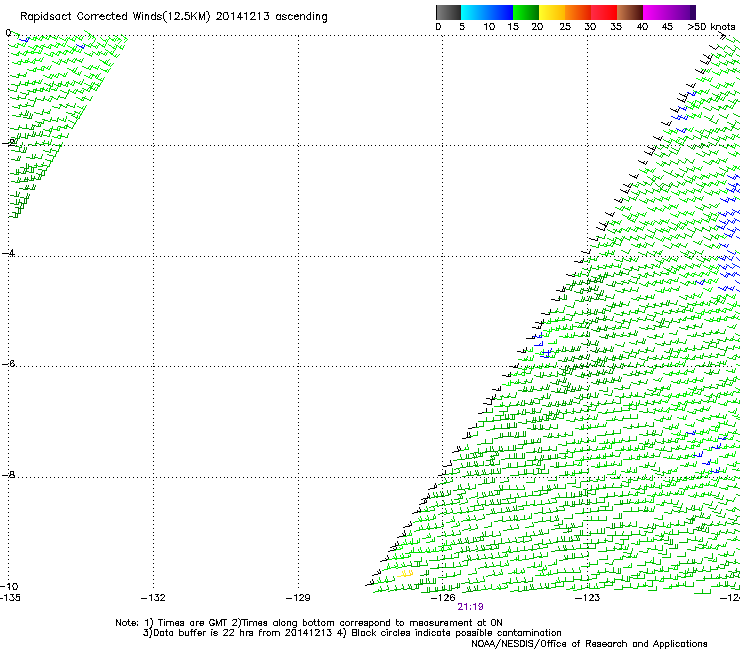Click the latitude axis label '-10'
This screenshot has height=650, width=740.
(x=9, y=586)
